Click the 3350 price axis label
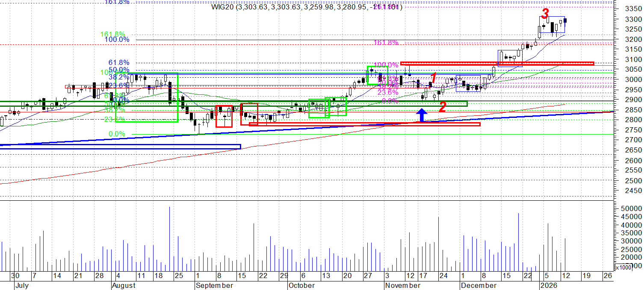Image resolution: width=644 pixels, height=290 pixels. click(x=632, y=9)
